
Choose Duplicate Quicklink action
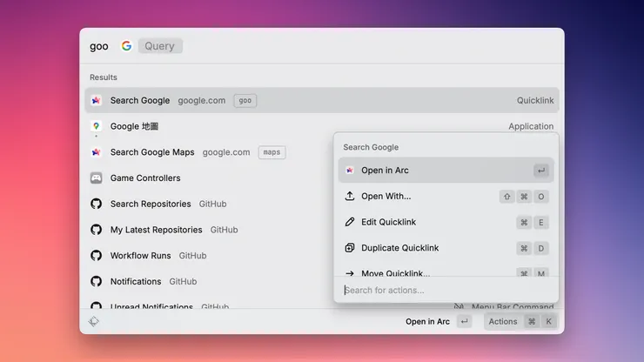tap(446, 248)
